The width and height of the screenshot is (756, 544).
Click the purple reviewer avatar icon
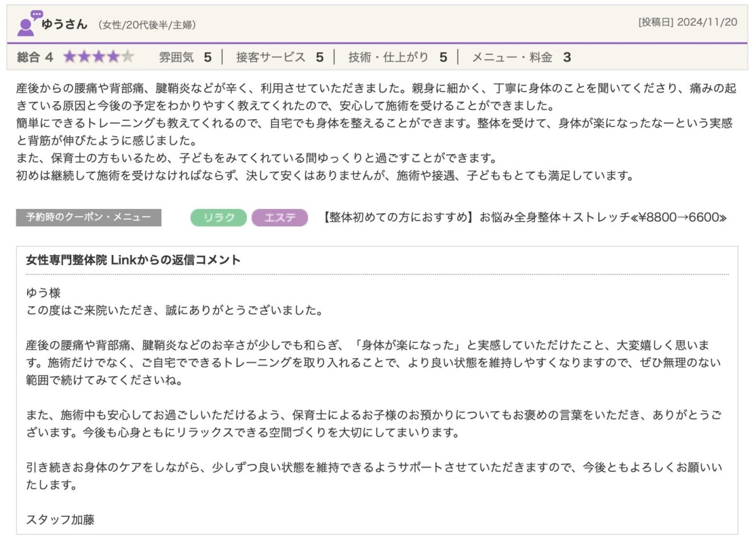click(x=25, y=27)
